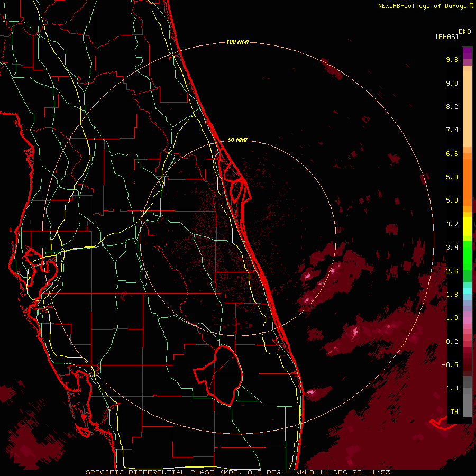Click the 1.8 value on the color scale
Image resolution: width=476 pixels, height=476 pixels.
point(452,295)
